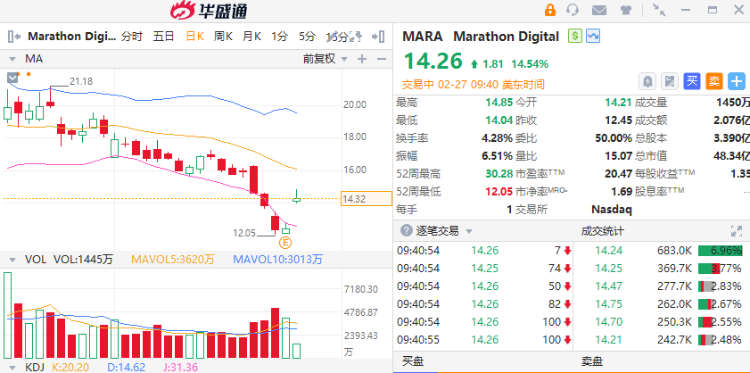Click the price alert bell icon
This screenshot has height=373, width=750.
648,82
